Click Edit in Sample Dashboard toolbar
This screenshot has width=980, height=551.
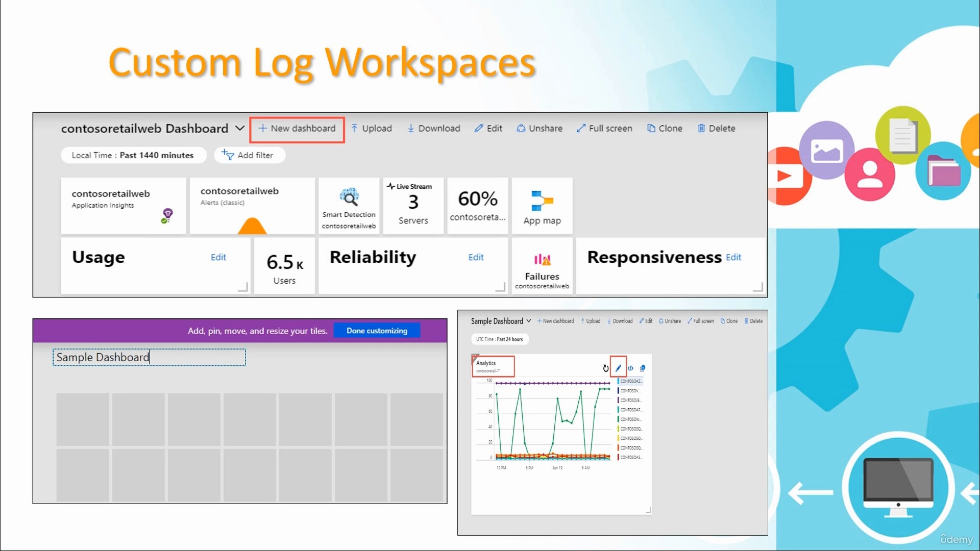click(x=646, y=321)
